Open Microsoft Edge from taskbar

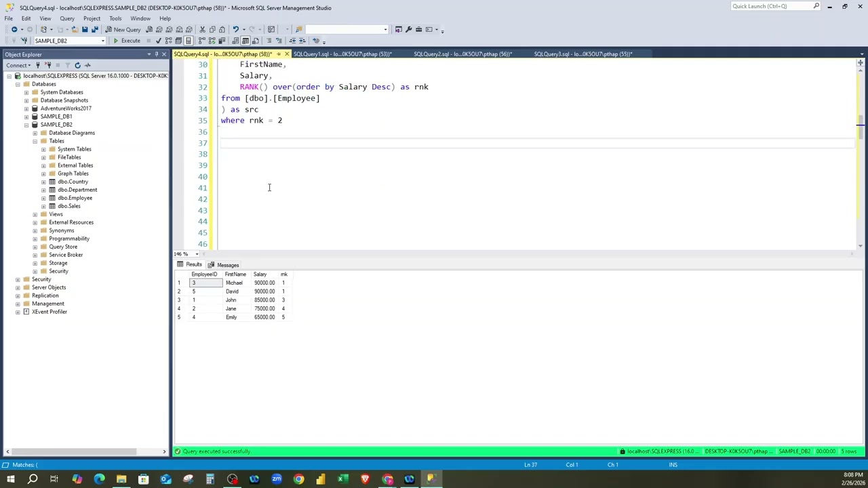99,479
